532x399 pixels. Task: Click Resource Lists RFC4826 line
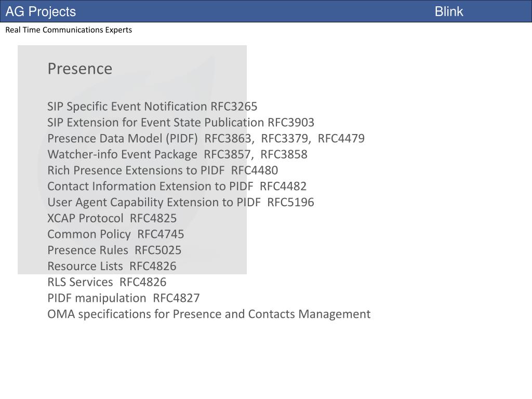point(112,266)
